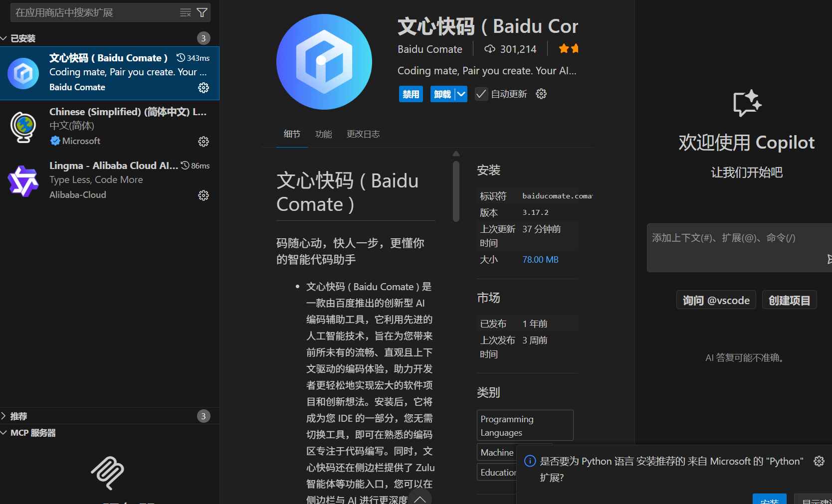Select the Lingma Alibaba Cloud extension row

[110, 181]
